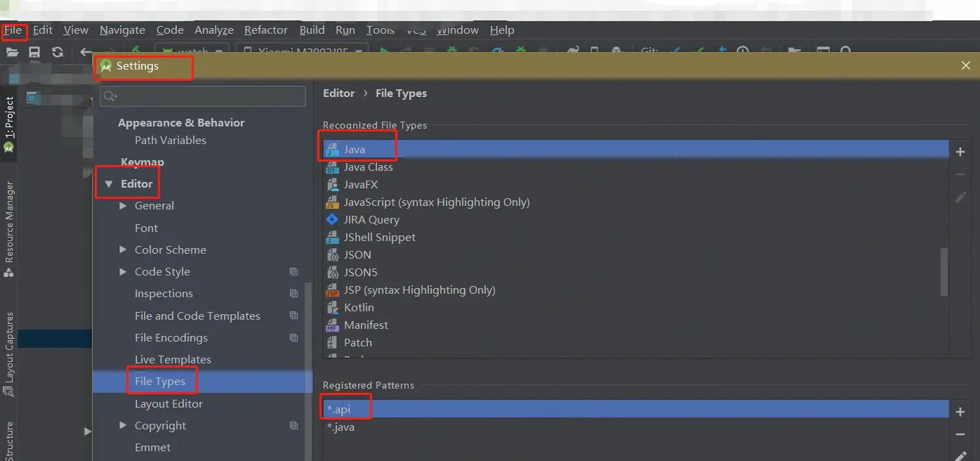This screenshot has height=461, width=980.
Task: Expand the Color Scheme node
Action: click(123, 250)
